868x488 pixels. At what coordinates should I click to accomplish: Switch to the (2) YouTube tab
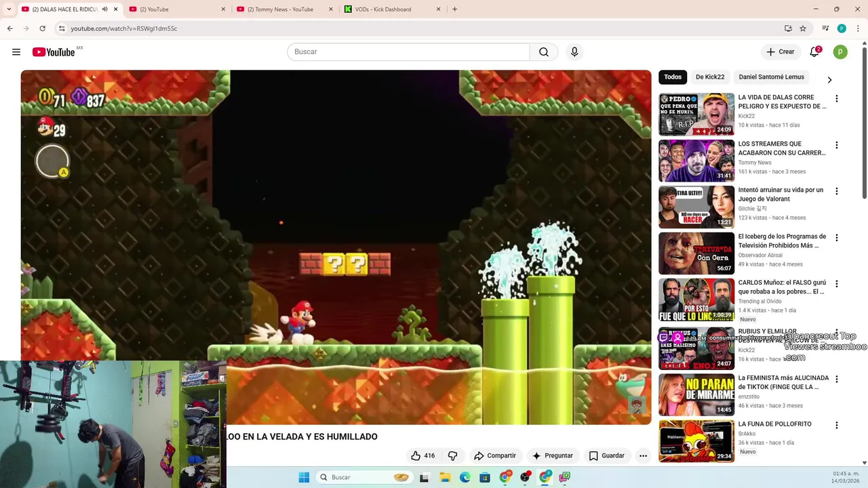coord(177,9)
